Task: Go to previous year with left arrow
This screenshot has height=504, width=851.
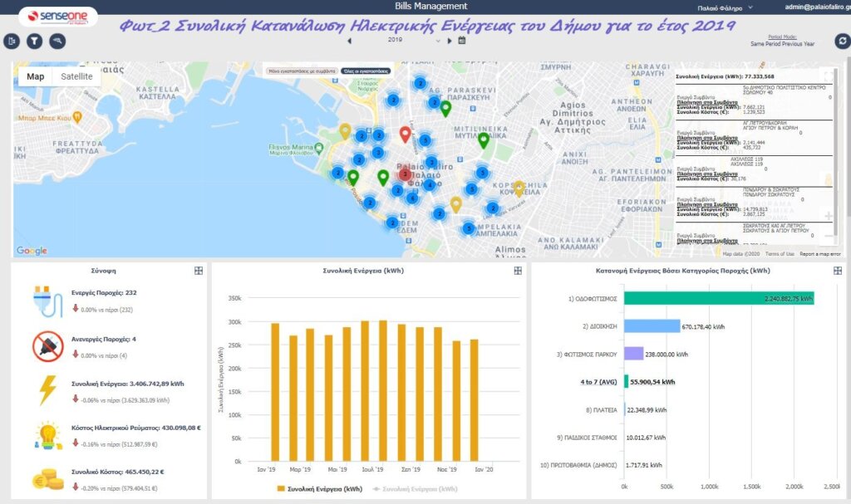Action: pos(349,41)
